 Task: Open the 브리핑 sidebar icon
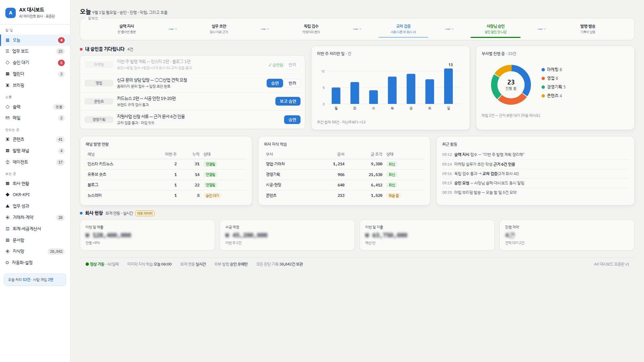pyautogui.click(x=7, y=85)
